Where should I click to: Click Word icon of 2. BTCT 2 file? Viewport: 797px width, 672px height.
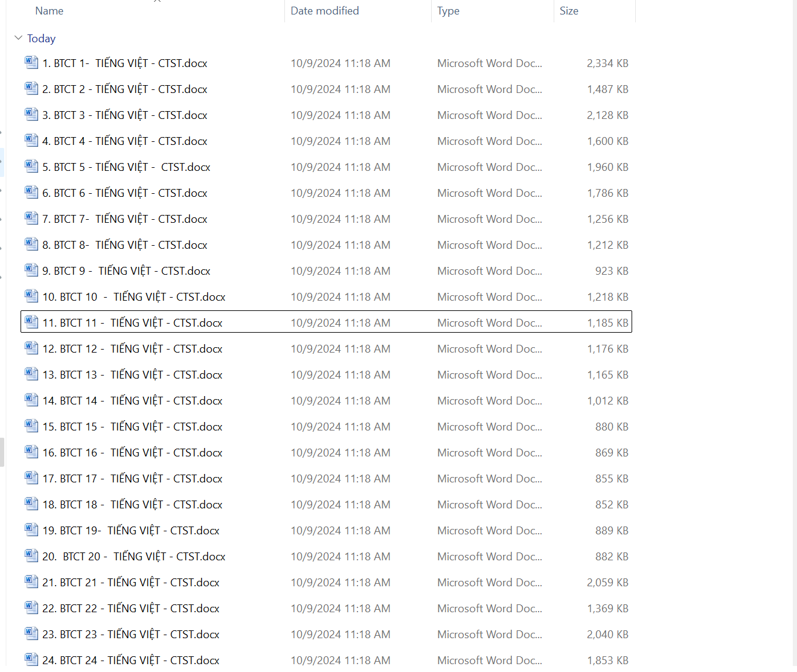pyautogui.click(x=31, y=88)
